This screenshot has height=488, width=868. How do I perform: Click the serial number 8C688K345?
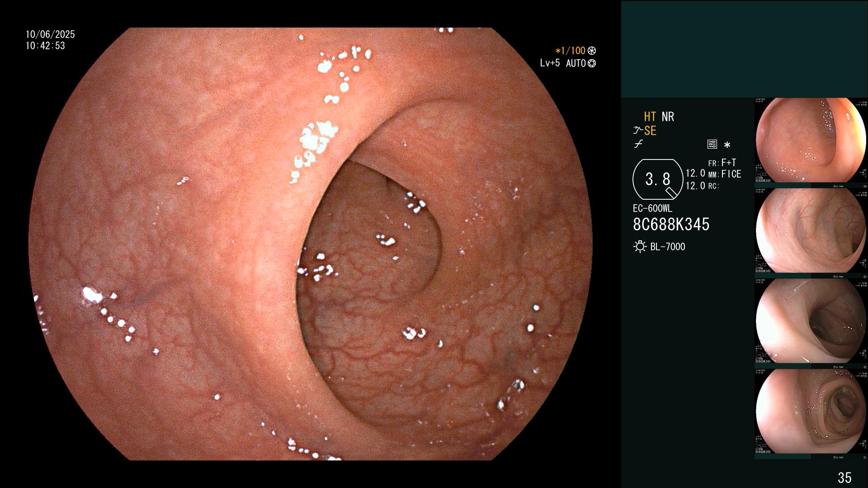pos(671,224)
